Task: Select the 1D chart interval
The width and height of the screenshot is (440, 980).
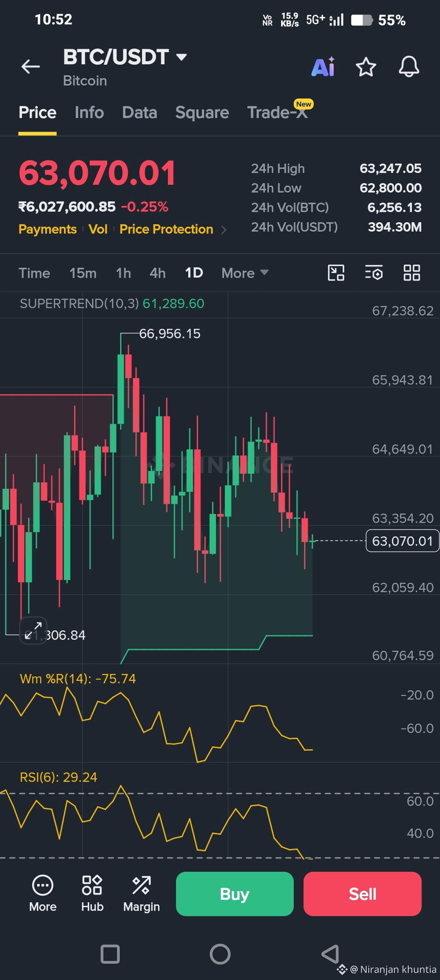Action: click(x=194, y=273)
